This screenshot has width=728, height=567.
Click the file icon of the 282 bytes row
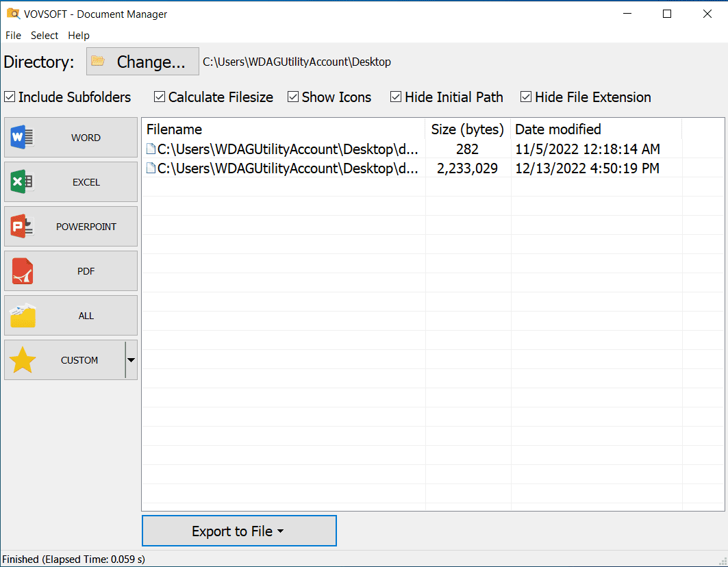(151, 149)
